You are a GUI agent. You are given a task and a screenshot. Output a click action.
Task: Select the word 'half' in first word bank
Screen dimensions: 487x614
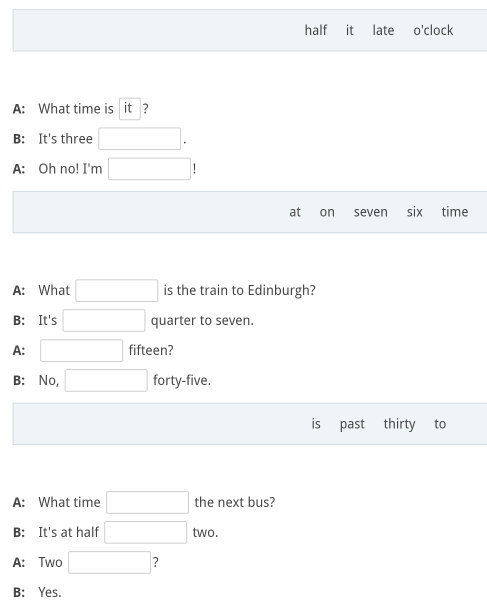pyautogui.click(x=316, y=30)
